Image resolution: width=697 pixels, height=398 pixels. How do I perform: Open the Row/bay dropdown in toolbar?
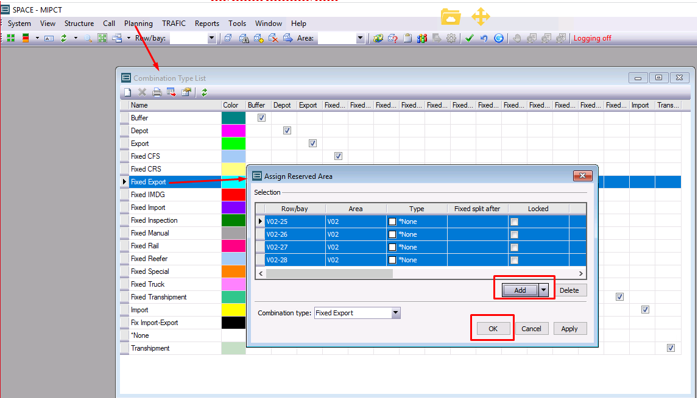(212, 39)
